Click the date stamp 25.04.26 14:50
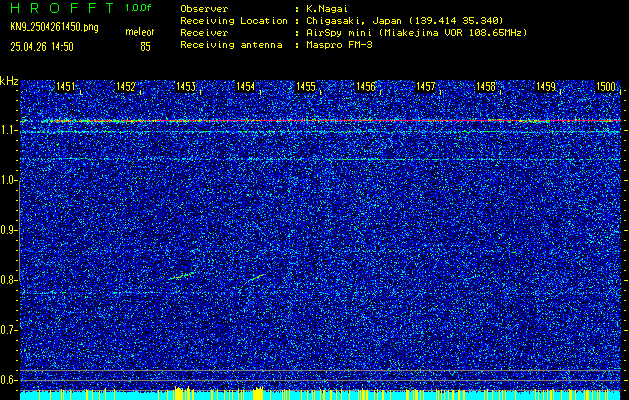The width and height of the screenshot is (629, 400). (42, 47)
